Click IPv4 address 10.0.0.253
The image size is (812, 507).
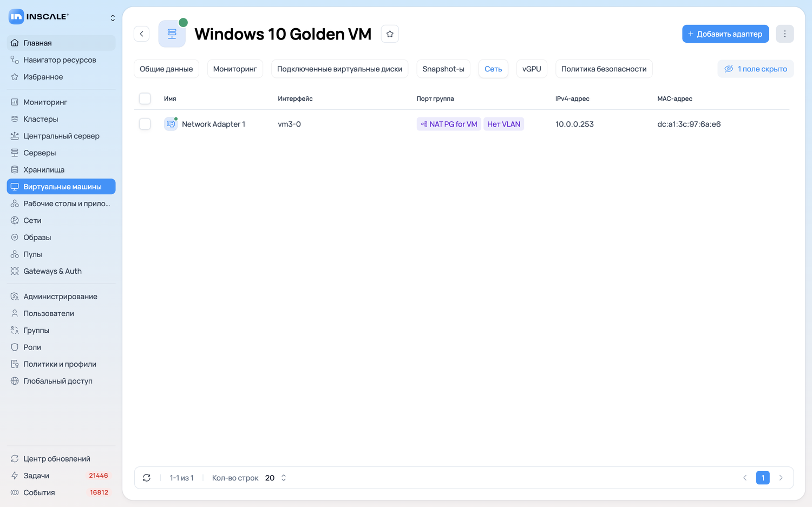(x=574, y=124)
